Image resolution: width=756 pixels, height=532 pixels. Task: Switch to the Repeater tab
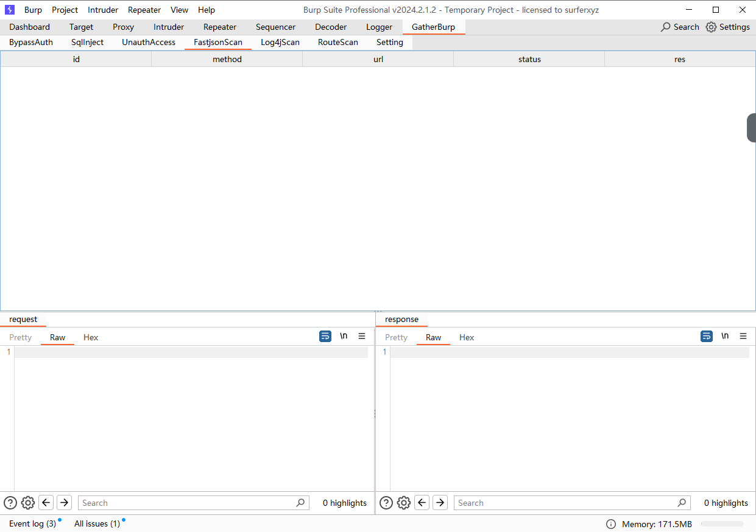point(220,27)
